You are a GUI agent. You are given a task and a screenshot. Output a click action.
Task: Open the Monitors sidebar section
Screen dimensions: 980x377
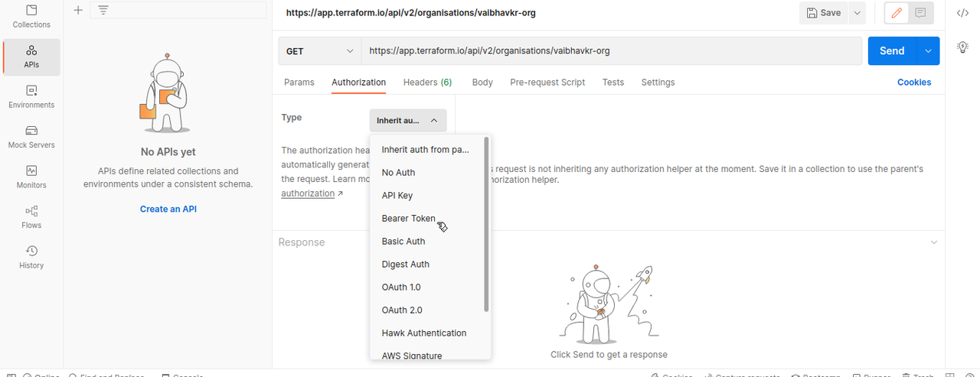pyautogui.click(x=31, y=177)
